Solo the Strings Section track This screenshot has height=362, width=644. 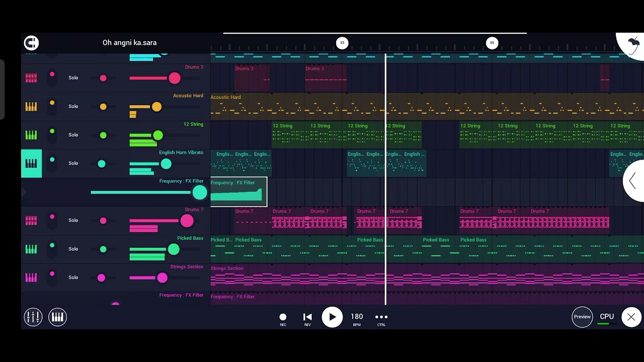tap(73, 278)
